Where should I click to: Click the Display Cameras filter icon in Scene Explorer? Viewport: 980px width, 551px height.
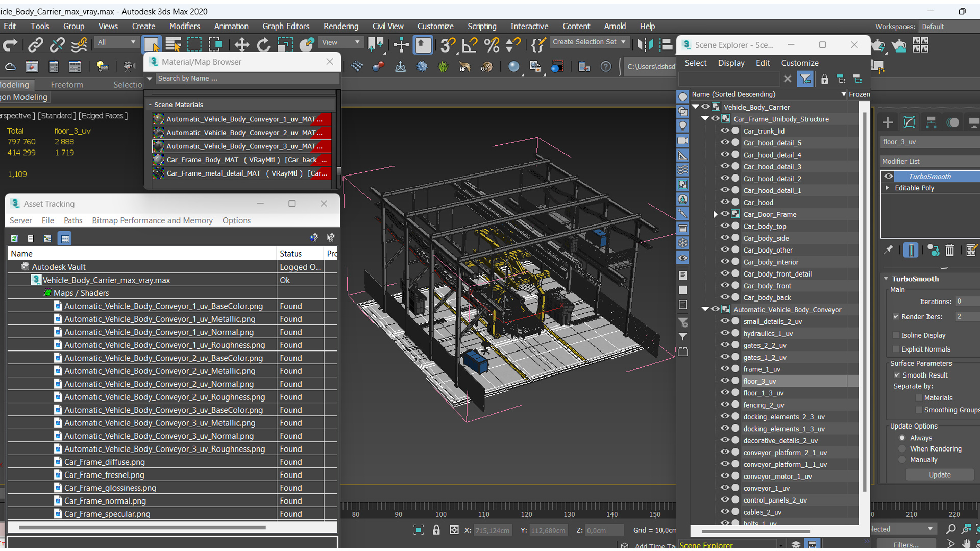[x=682, y=140]
